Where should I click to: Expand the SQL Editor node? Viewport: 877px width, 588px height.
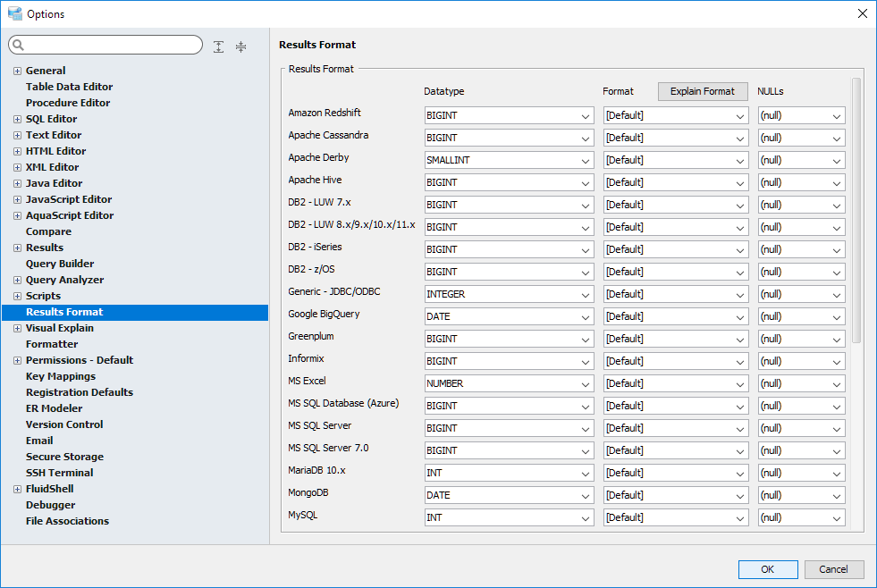[17, 119]
